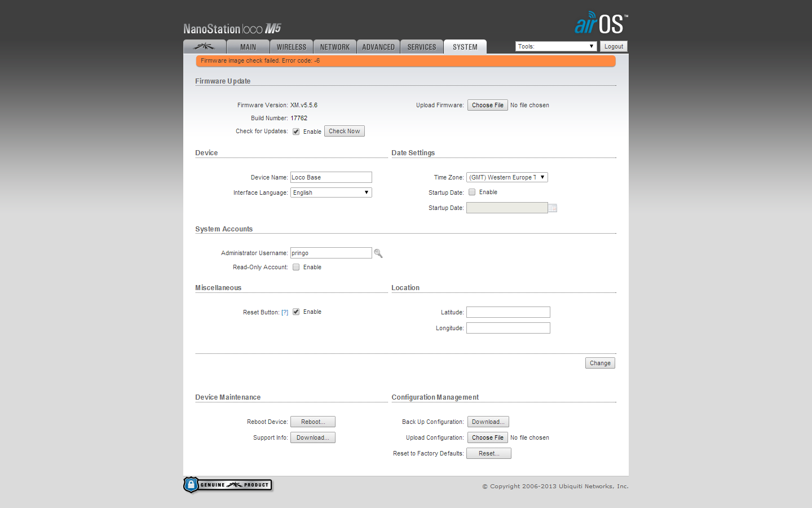This screenshot has width=812, height=508.
Task: Switch to the MAIN tab
Action: coord(248,47)
